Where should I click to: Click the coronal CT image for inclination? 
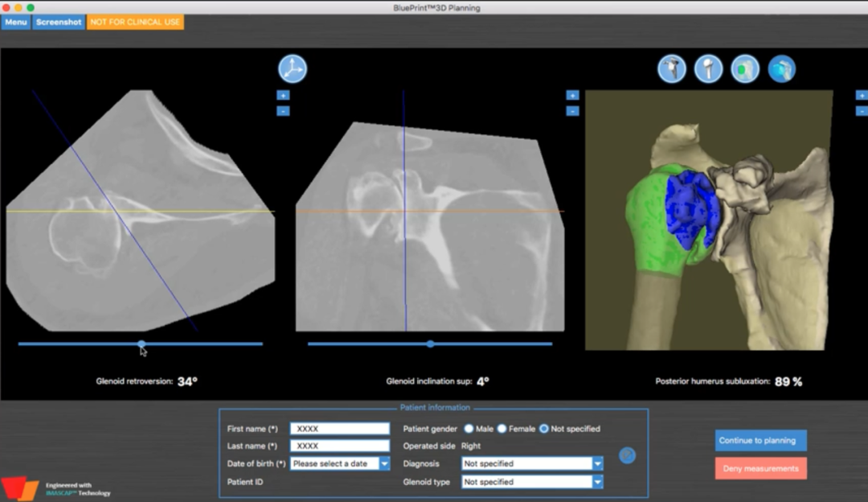430,227
